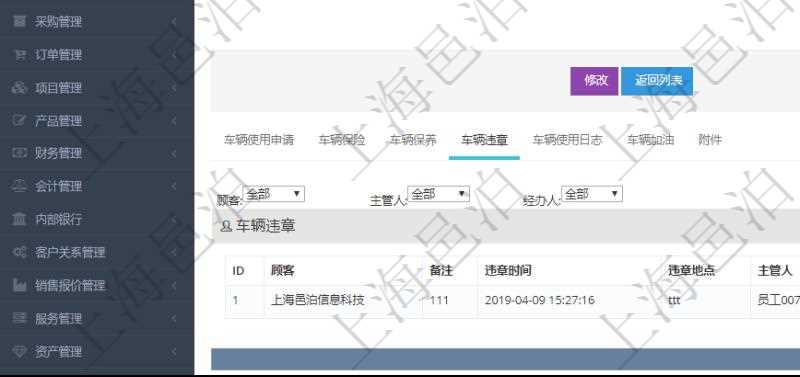Click the 内部银行 bank icon
Screen dimensions: 800x377
click(19, 219)
